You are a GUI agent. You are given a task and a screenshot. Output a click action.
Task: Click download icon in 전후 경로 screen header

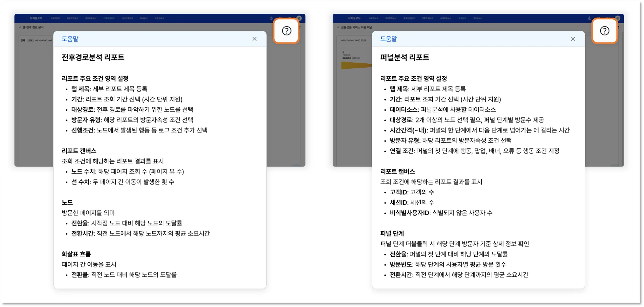271,18
